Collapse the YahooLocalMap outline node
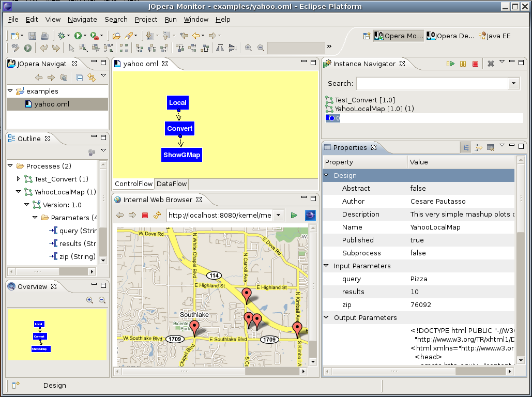532x397 pixels. point(18,192)
